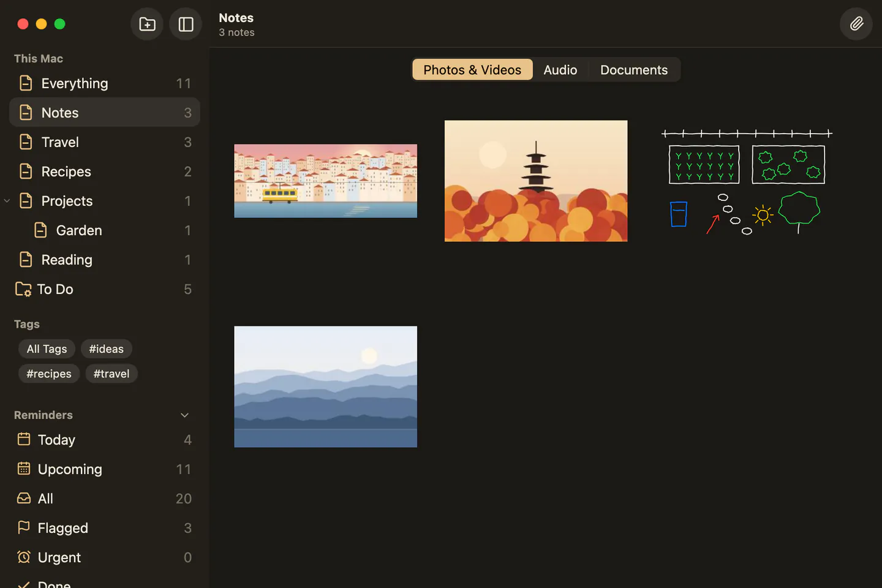Select the All Tags filter

tap(47, 349)
